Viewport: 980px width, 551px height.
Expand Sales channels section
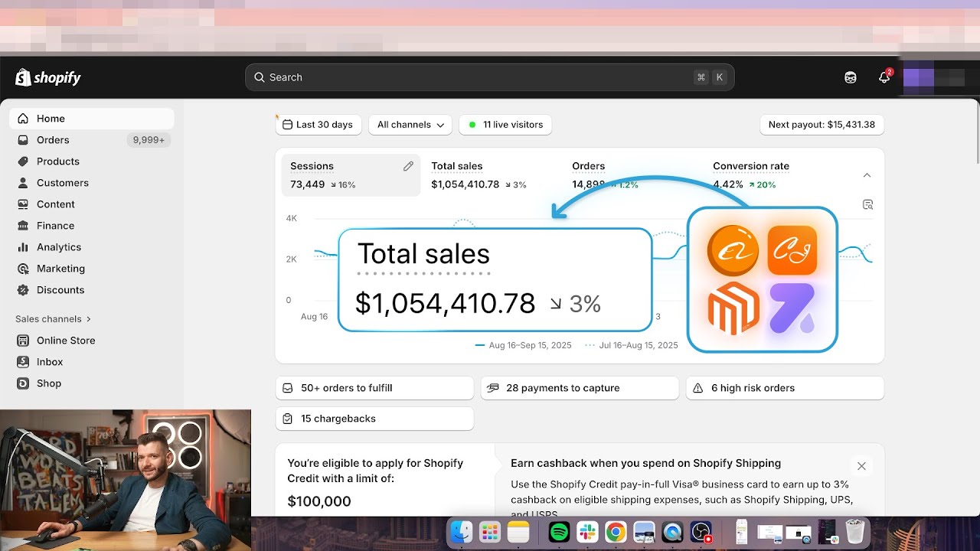[54, 319]
